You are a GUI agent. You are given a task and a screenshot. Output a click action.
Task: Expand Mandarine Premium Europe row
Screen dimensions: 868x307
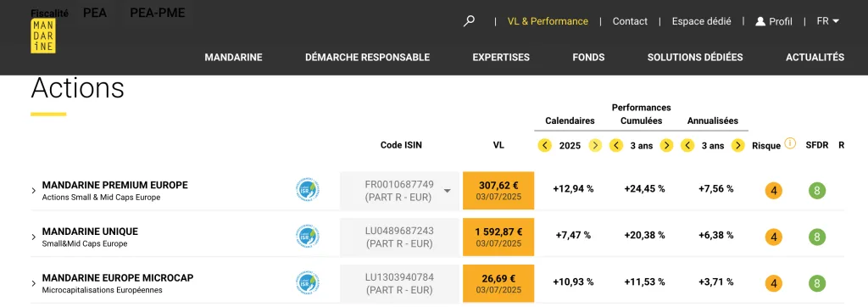pos(34,191)
